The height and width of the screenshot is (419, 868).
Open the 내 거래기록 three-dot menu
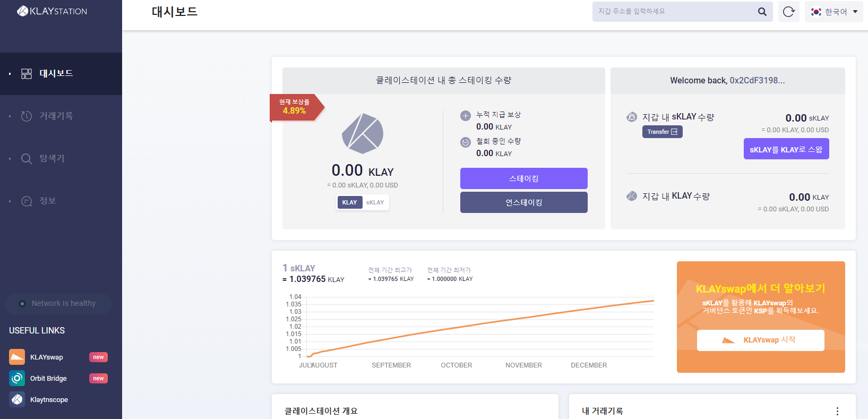coord(837,411)
